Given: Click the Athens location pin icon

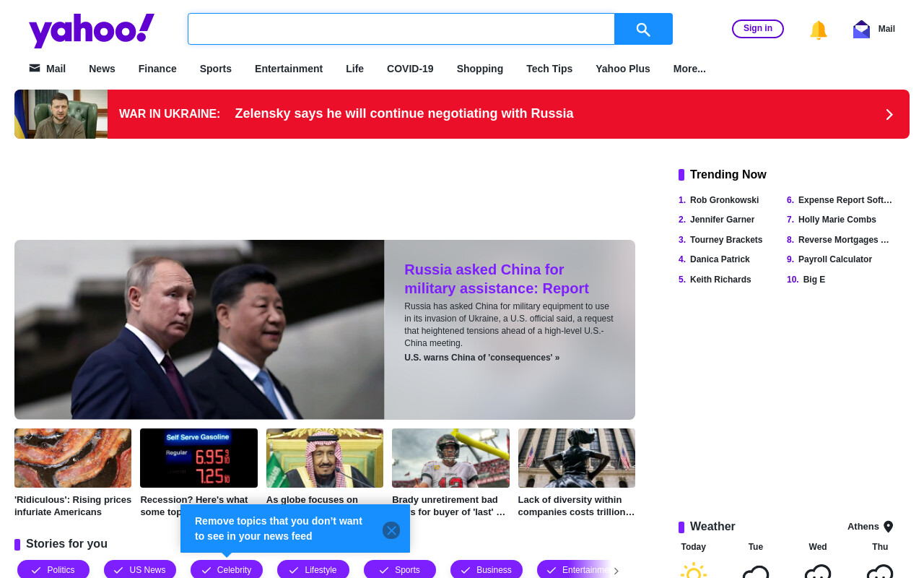Looking at the screenshot, I should coord(889,527).
